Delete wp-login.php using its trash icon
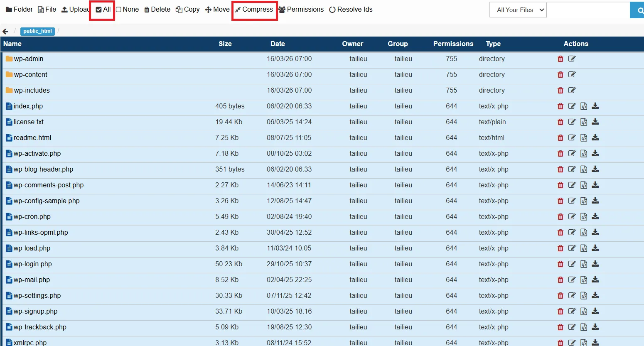 [x=560, y=264]
